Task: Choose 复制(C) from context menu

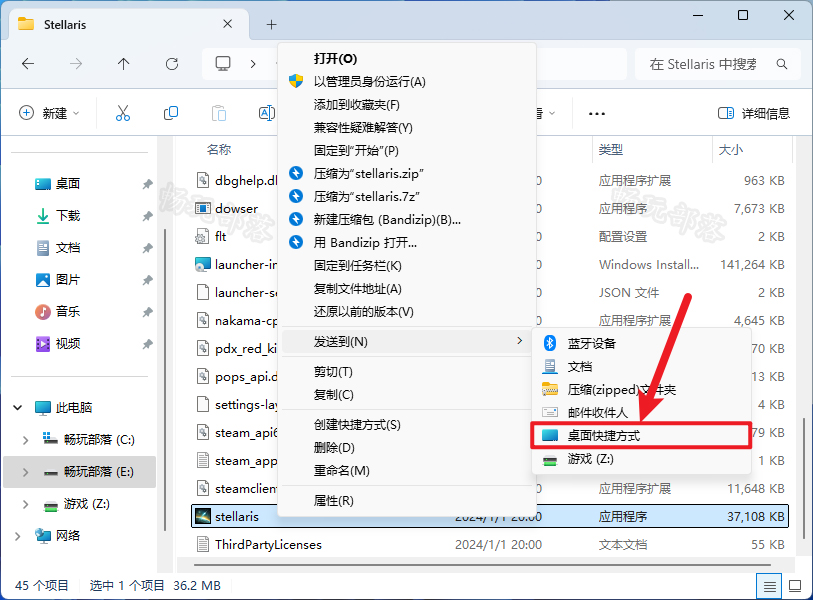Action: point(406,395)
